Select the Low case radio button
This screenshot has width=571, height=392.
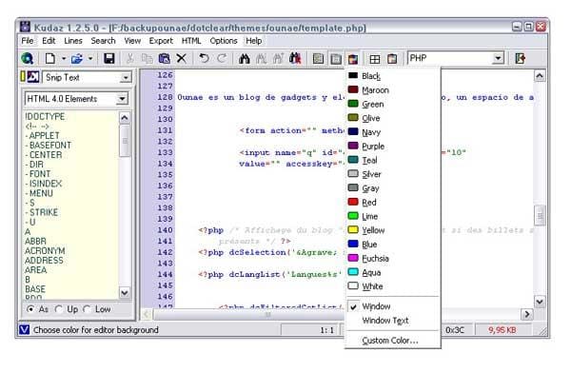(x=87, y=309)
